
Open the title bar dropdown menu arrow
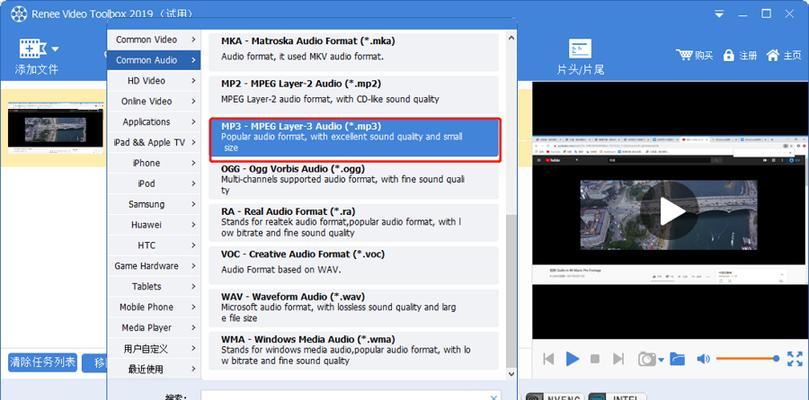point(719,14)
